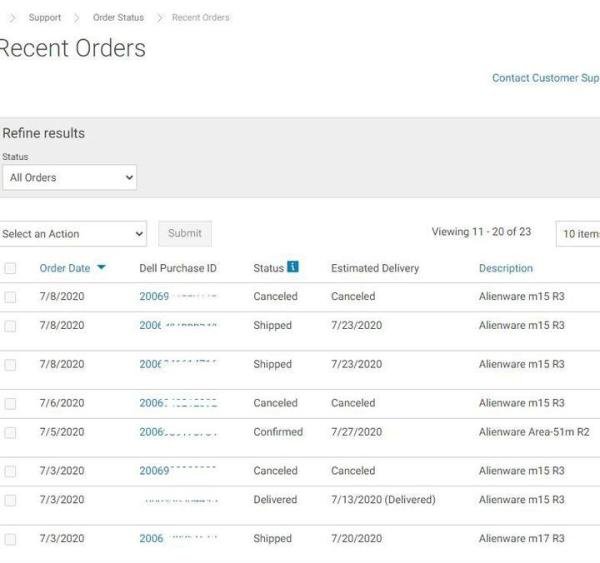Click '7/20/2020' estimated delivery cell
600x563 pixels.
tap(357, 539)
